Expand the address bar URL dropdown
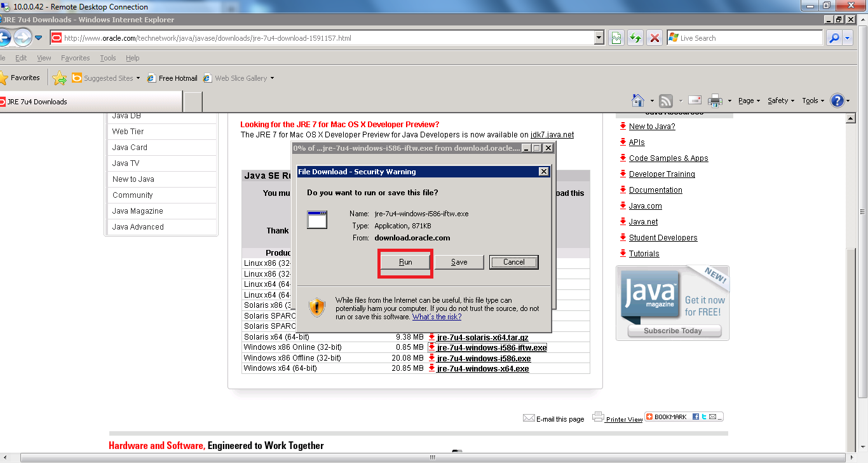The height and width of the screenshot is (463, 868). [x=599, y=38]
